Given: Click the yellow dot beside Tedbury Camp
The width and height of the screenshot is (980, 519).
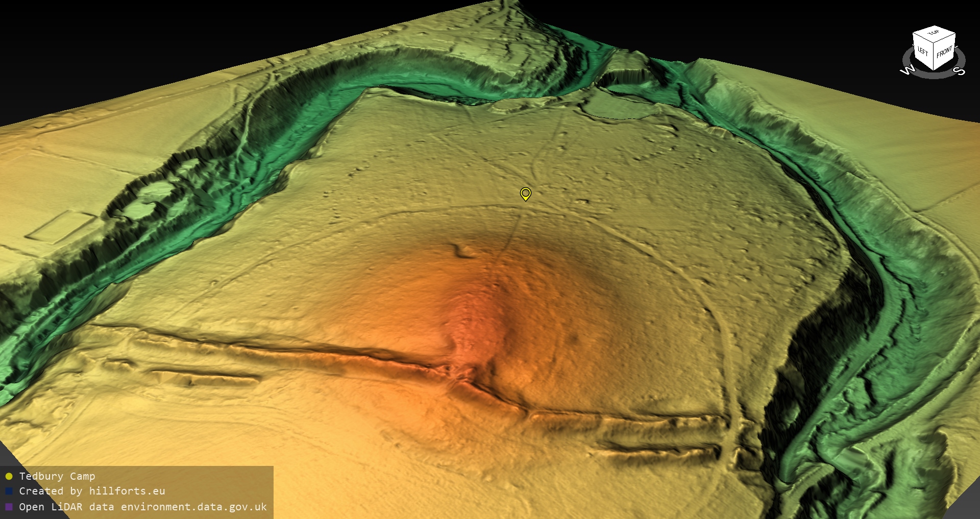Looking at the screenshot, I should click(9, 477).
